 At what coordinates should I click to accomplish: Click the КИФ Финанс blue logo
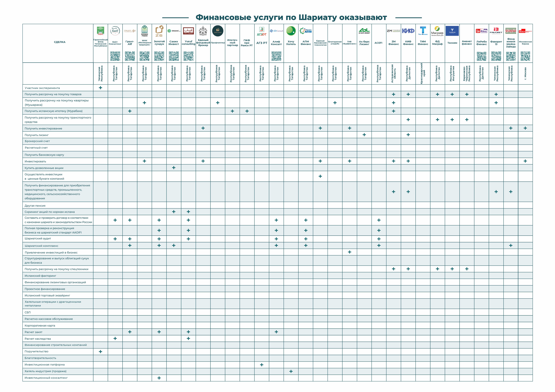(408, 31)
